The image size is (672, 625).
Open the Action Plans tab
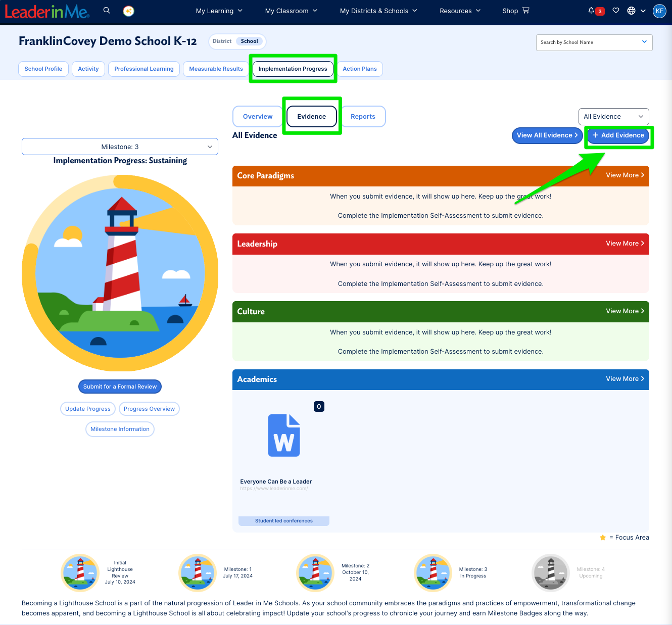click(360, 69)
